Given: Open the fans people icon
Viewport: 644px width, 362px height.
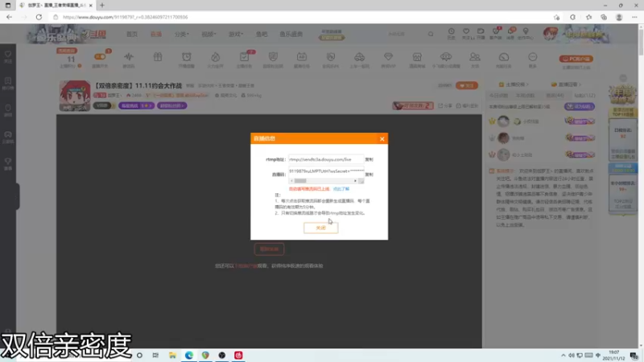Looking at the screenshot, I should [475, 57].
